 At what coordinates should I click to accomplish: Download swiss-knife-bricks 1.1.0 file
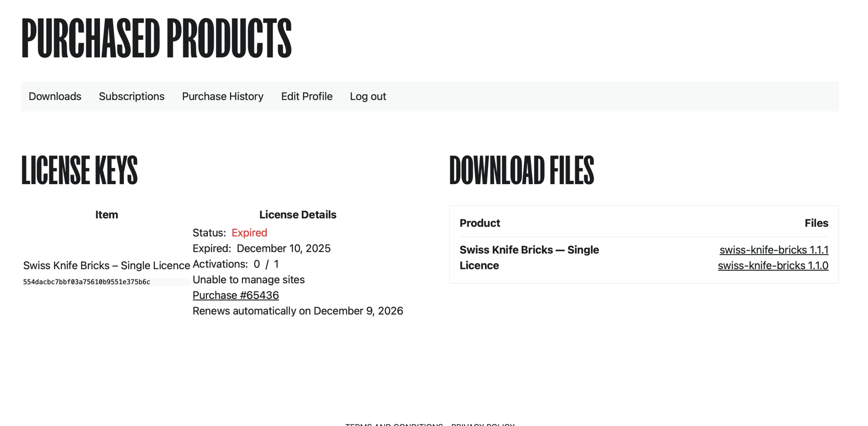pyautogui.click(x=773, y=265)
